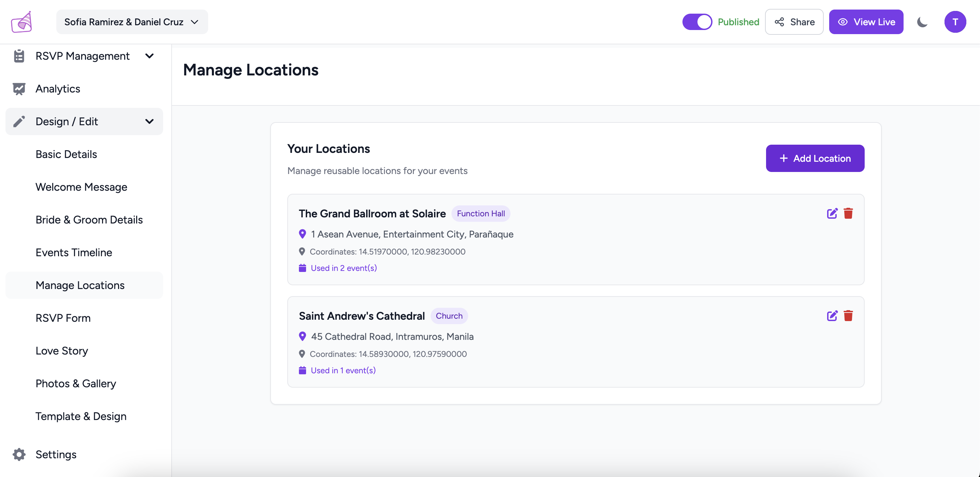
Task: Go to Events Timeline
Action: [84, 252]
